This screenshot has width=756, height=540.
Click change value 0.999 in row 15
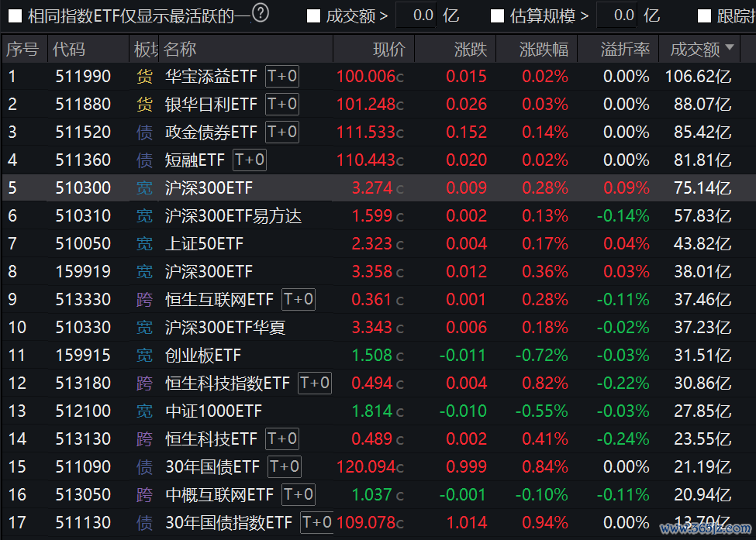point(466,467)
